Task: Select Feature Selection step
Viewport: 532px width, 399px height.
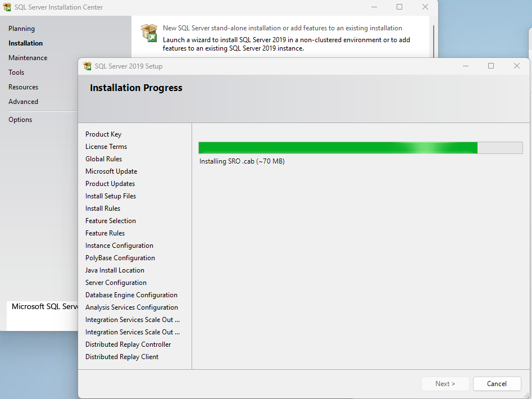Action: [x=111, y=221]
